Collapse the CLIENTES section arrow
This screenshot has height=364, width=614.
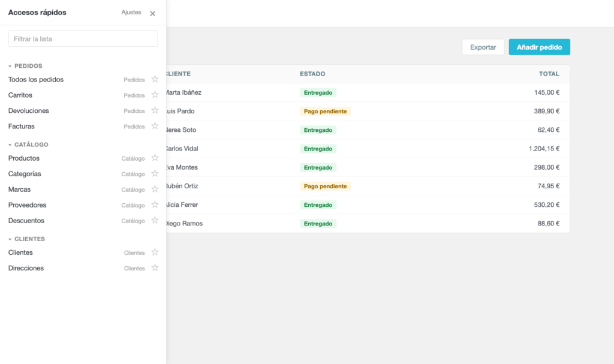(x=10, y=239)
